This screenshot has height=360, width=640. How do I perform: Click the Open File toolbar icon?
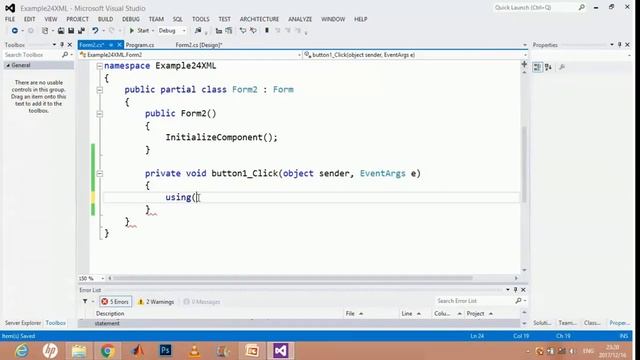pyautogui.click(x=61, y=31)
